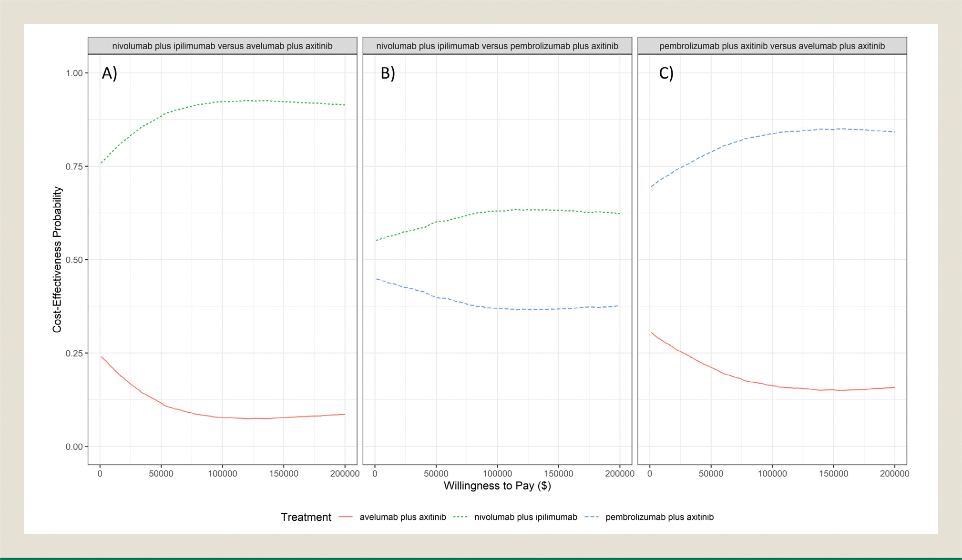Click the panel A title 'nivolumab plus ipilimumab versus avelumab plus axitinib'

click(222, 46)
